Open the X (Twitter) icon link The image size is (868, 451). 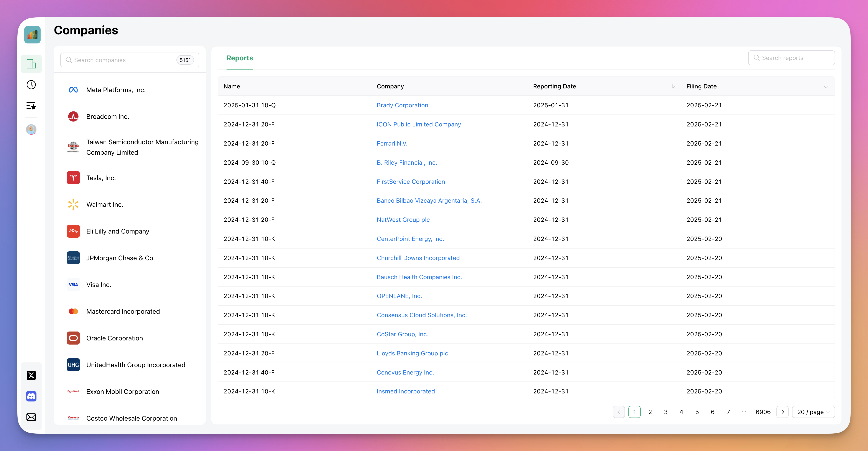[31, 375]
